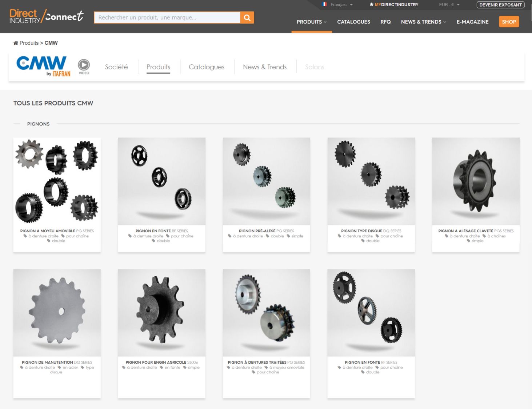The image size is (532, 409).
Task: Play the CMW company video icon
Action: click(x=84, y=67)
